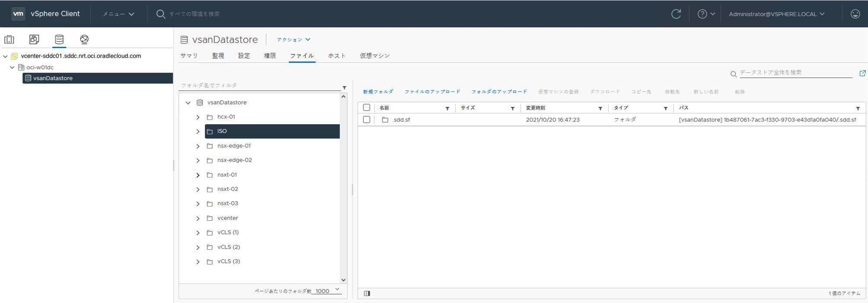Open VMs and Templates inventory view icon
The height and width of the screenshot is (303, 868).
[34, 39]
